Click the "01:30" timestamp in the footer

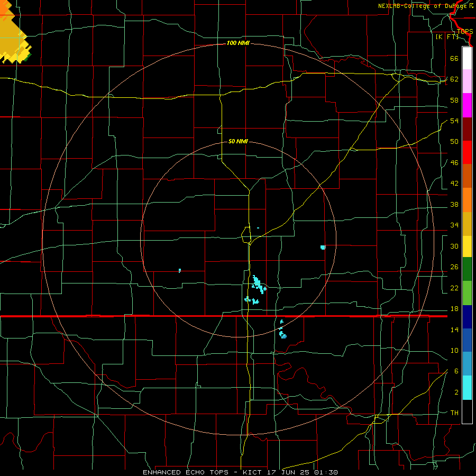(x=326, y=472)
